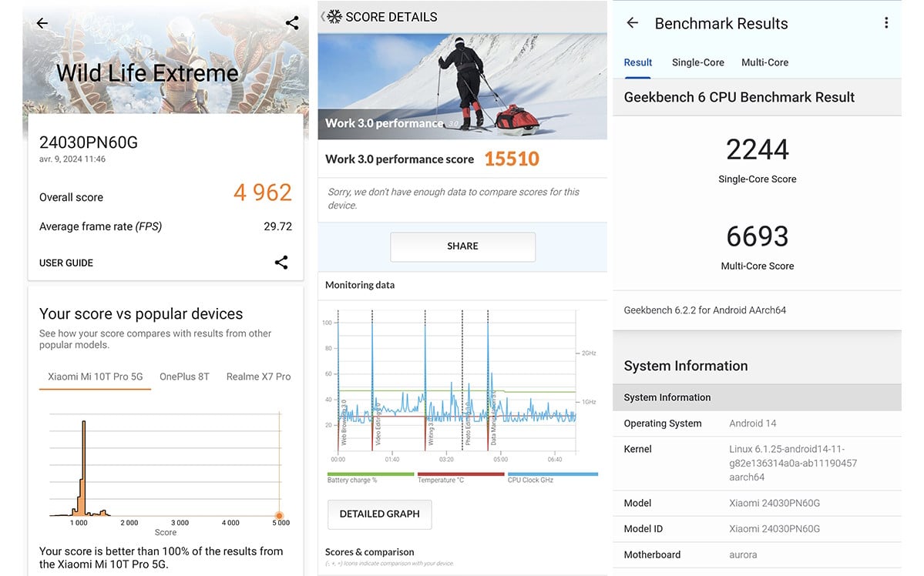
Task: Click the PCMark snowflake logo icon
Action: (x=334, y=16)
